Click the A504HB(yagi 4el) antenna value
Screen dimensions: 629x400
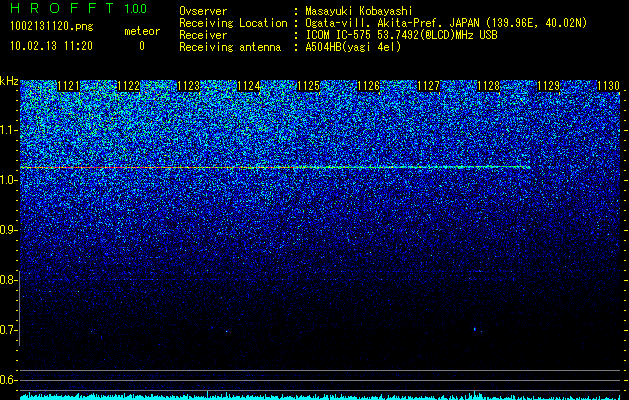(x=353, y=47)
